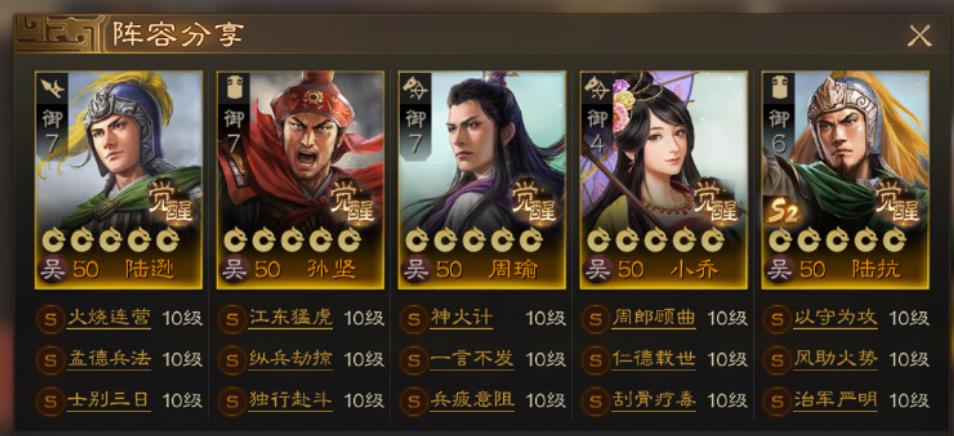Choose the 陆抗 hero card portrait
Viewport: 954px width, 436px height.
tap(845, 180)
